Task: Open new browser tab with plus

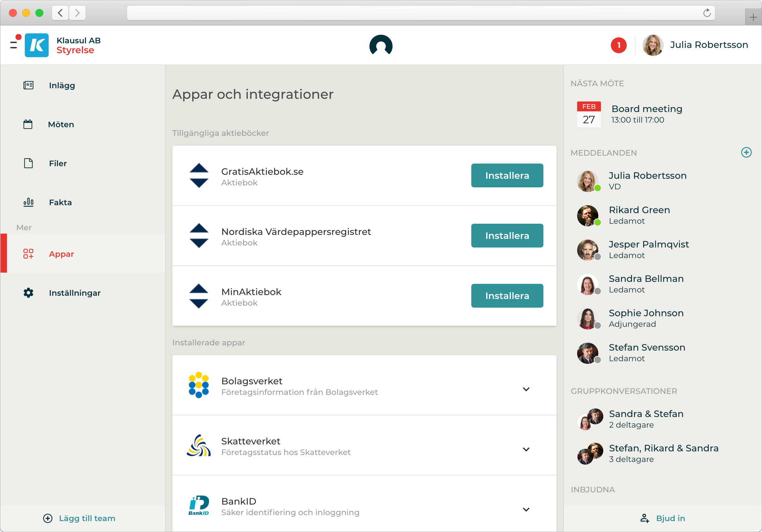Action: pos(753,17)
